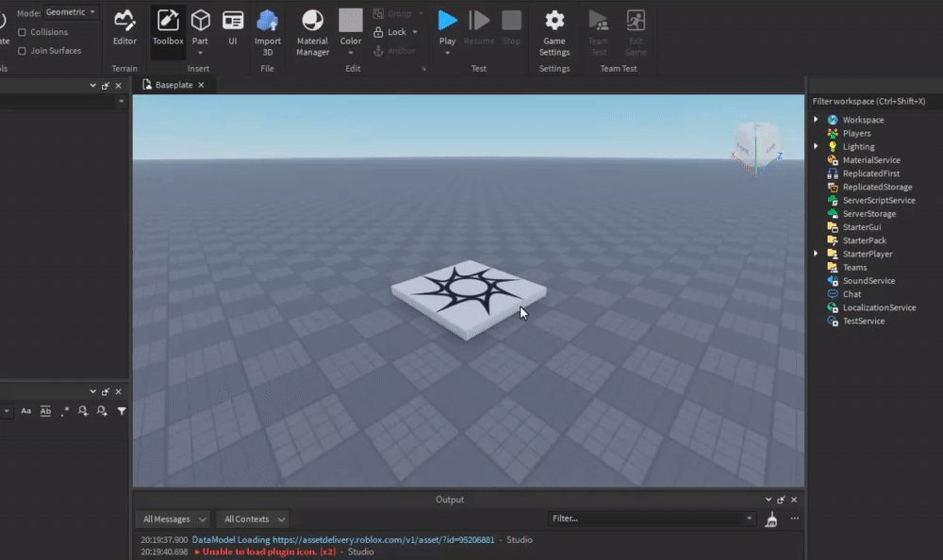Open the Edit section expand launcher
This screenshot has height=560, width=943.
(x=424, y=69)
